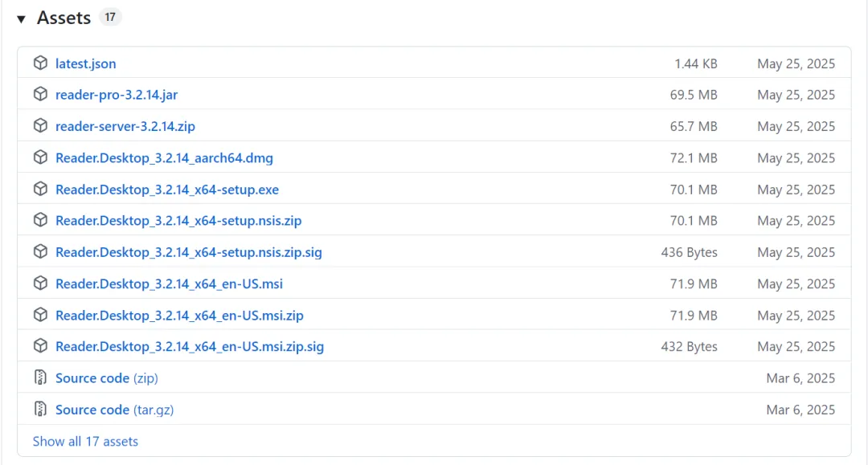Download the x64-setup.nsis.zip file
The width and height of the screenshot is (868, 465).
[x=178, y=221]
